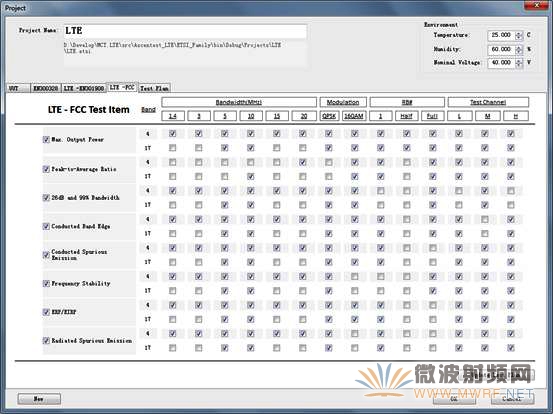Click the L test channel column button
The height and width of the screenshot is (414, 553).
(x=459, y=116)
